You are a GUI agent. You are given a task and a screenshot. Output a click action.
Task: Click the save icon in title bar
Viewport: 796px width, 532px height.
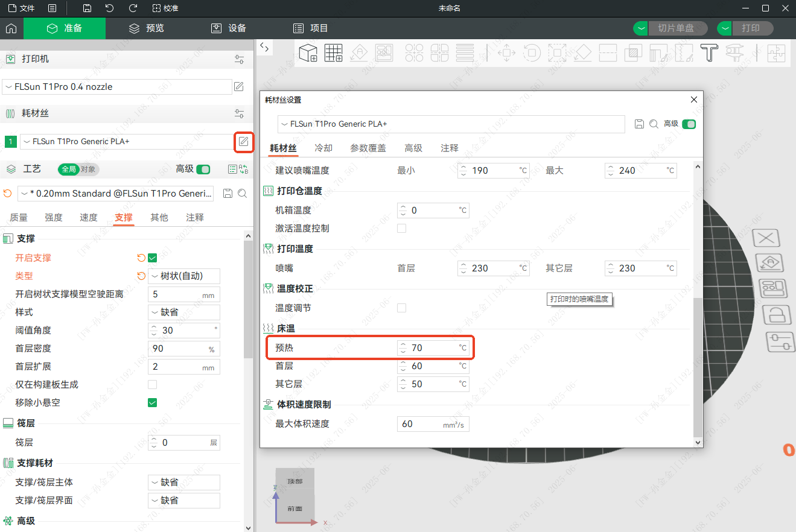click(87, 8)
